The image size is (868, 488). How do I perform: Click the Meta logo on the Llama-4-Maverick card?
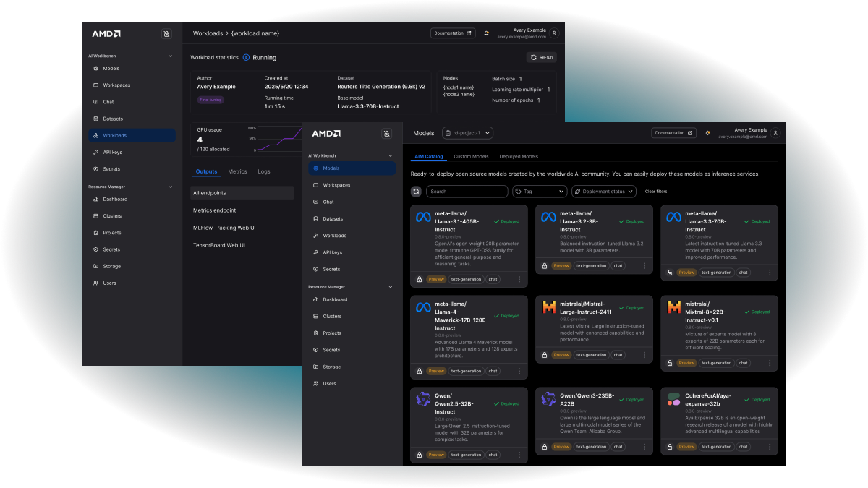point(423,308)
